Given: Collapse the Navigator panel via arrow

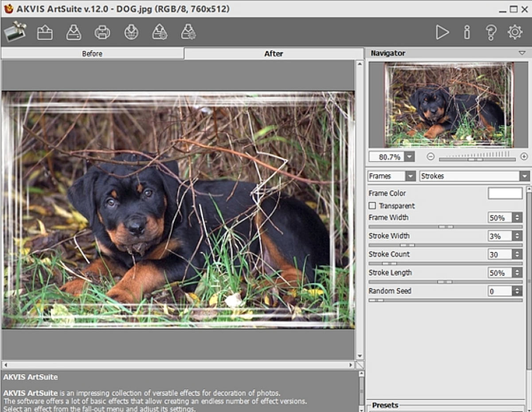Looking at the screenshot, I should point(522,53).
